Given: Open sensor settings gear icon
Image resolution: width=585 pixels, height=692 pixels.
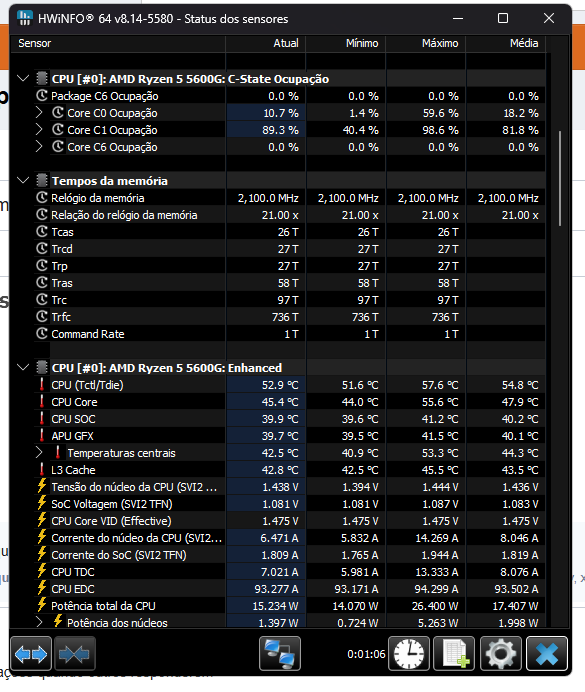Looking at the screenshot, I should tap(500, 654).
